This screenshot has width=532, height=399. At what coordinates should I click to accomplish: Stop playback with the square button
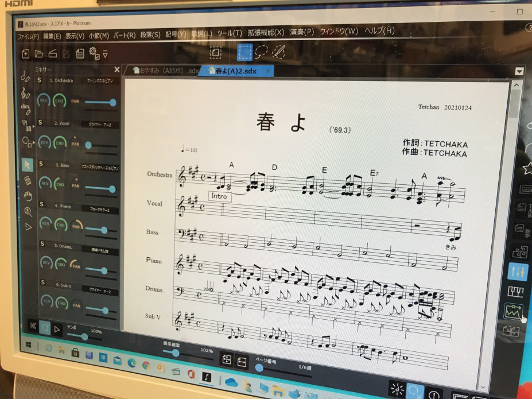pyautogui.click(x=44, y=327)
